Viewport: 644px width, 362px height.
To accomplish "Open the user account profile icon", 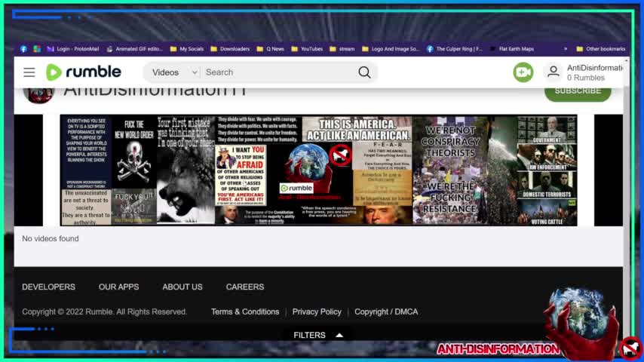I will click(x=554, y=72).
